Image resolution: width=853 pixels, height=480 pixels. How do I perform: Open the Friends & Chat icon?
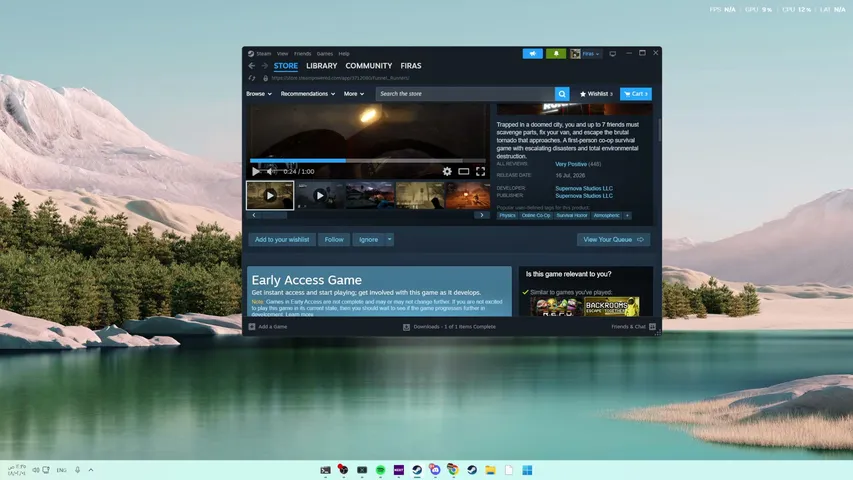pyautogui.click(x=652, y=327)
